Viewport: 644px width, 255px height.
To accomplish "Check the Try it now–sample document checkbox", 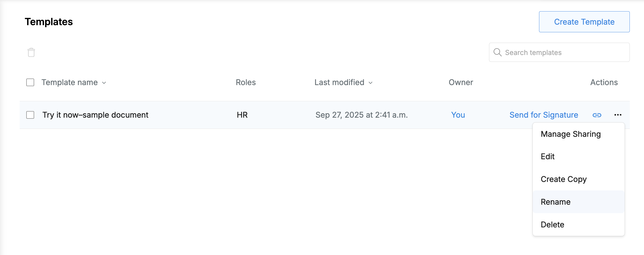I will 30,115.
